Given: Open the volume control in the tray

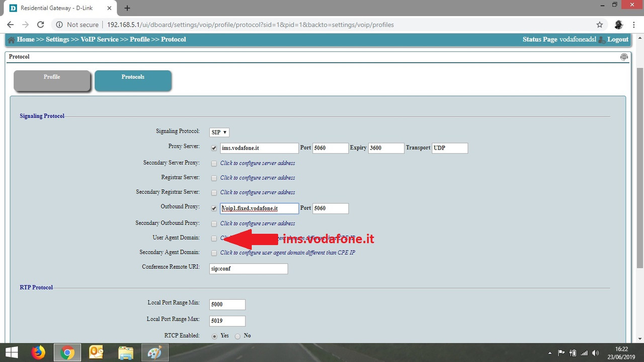Looking at the screenshot, I should point(596,353).
